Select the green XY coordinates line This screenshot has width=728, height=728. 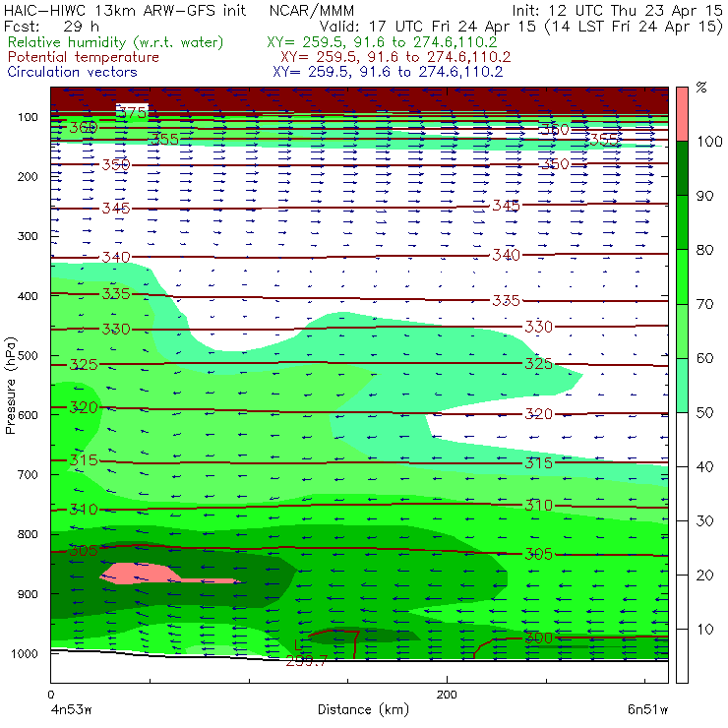pyautogui.click(x=382, y=42)
